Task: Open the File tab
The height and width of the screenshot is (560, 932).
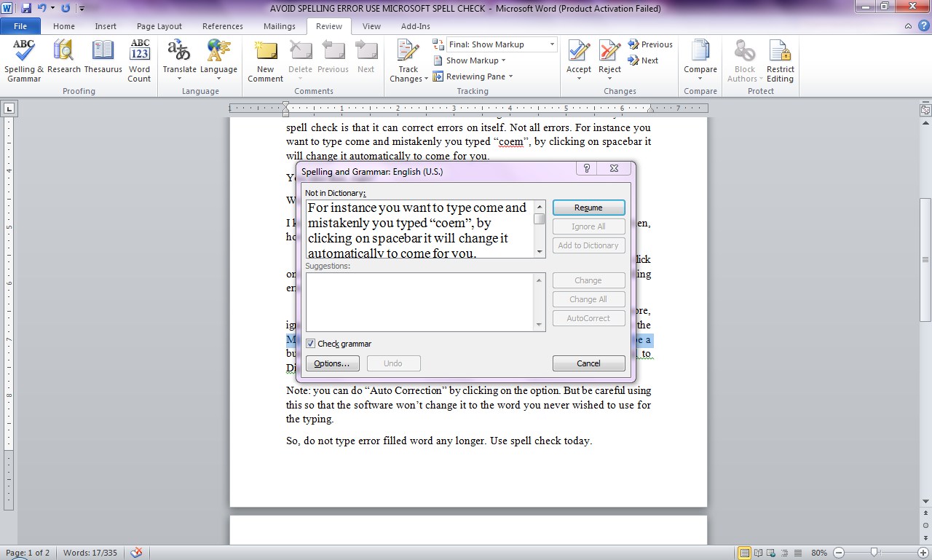Action: coord(20,26)
